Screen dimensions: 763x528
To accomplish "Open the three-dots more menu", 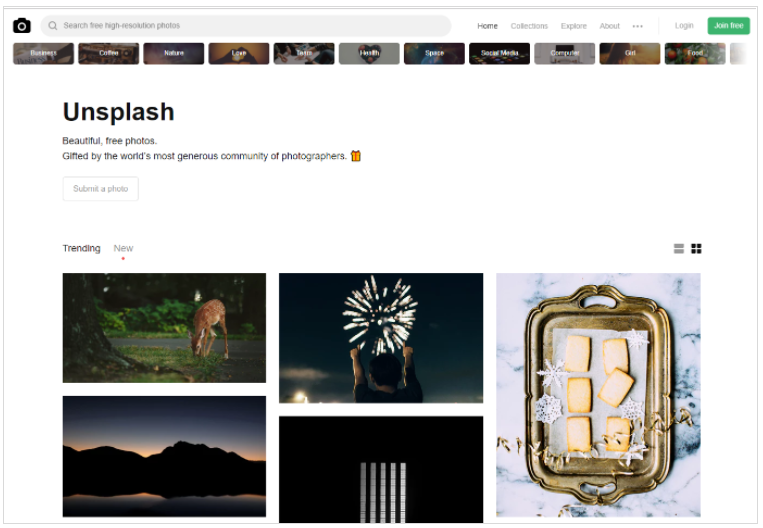I will point(637,26).
